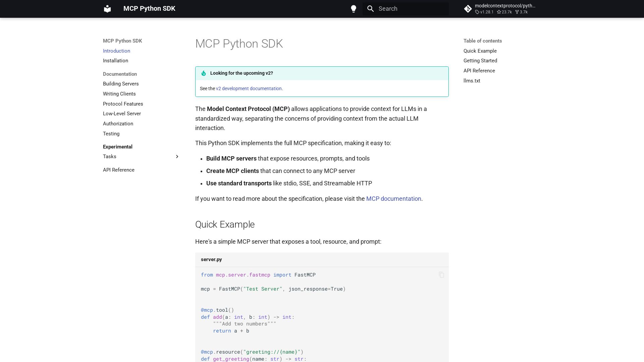Open Testing page in sidebar
Image resolution: width=644 pixels, height=362 pixels.
(x=111, y=134)
